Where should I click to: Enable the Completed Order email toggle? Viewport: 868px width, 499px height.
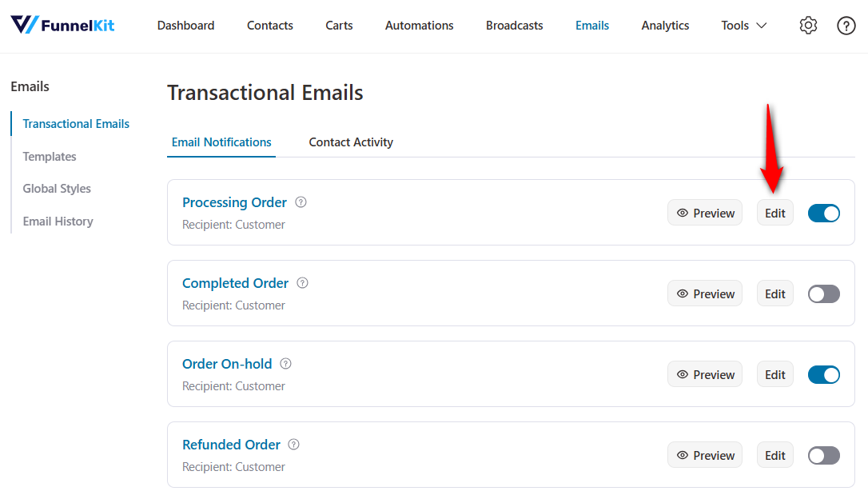coord(823,293)
